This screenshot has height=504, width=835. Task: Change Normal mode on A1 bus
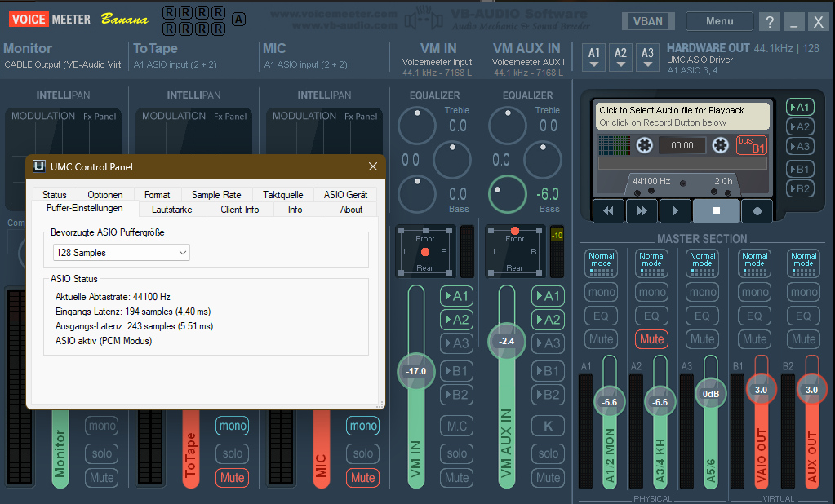pos(602,264)
